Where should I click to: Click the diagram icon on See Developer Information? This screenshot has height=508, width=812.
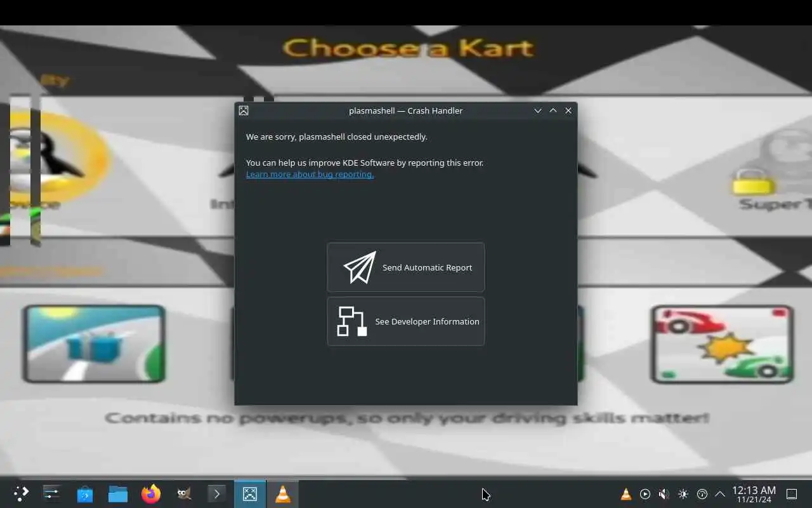click(352, 321)
